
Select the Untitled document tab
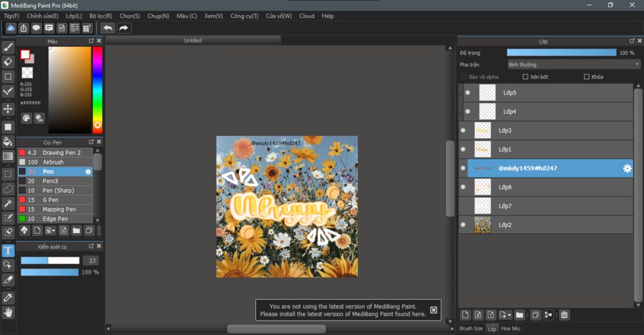pos(192,40)
